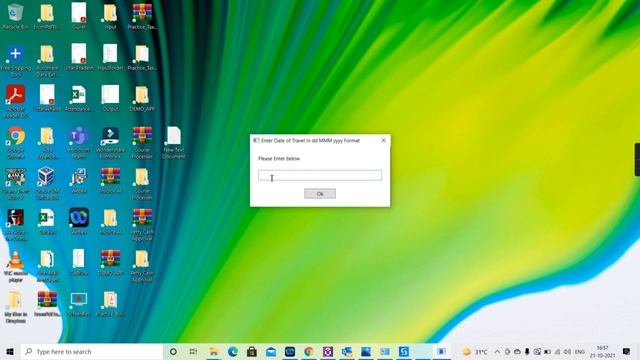Open the notification center icon
This screenshot has width=640, height=360.
627,351
